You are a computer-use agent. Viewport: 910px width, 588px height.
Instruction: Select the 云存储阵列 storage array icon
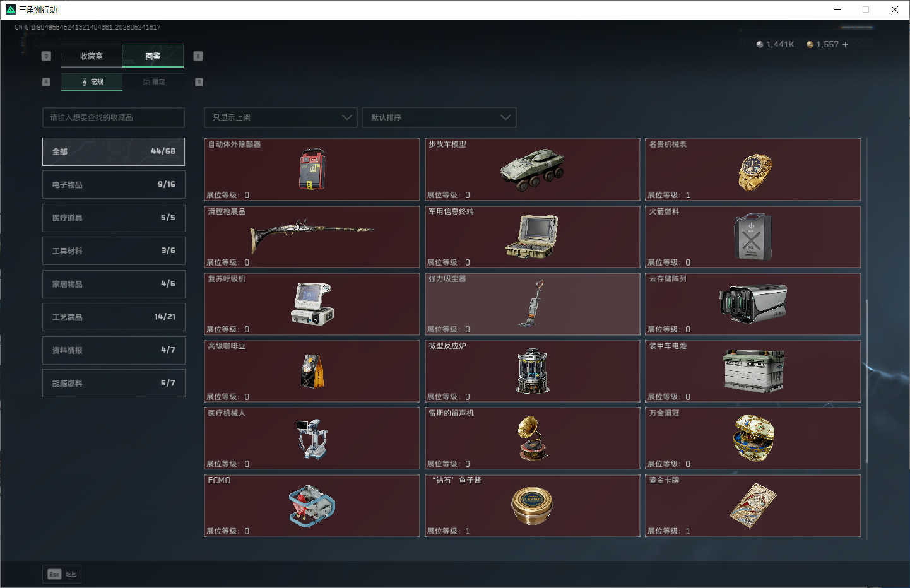[x=753, y=303]
